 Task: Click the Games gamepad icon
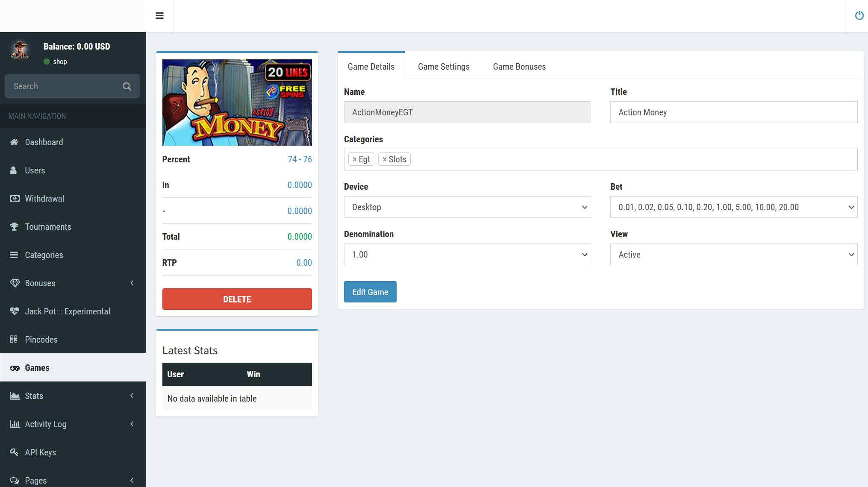pyautogui.click(x=15, y=368)
